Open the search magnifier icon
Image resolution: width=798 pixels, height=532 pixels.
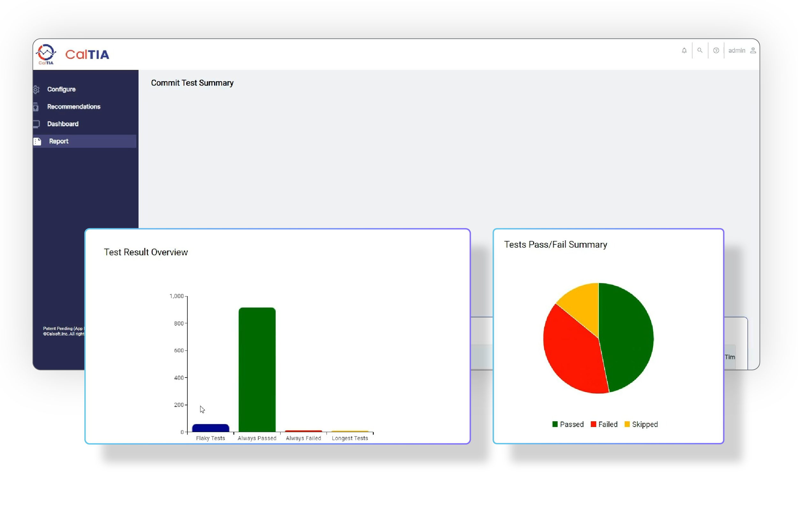pos(700,50)
